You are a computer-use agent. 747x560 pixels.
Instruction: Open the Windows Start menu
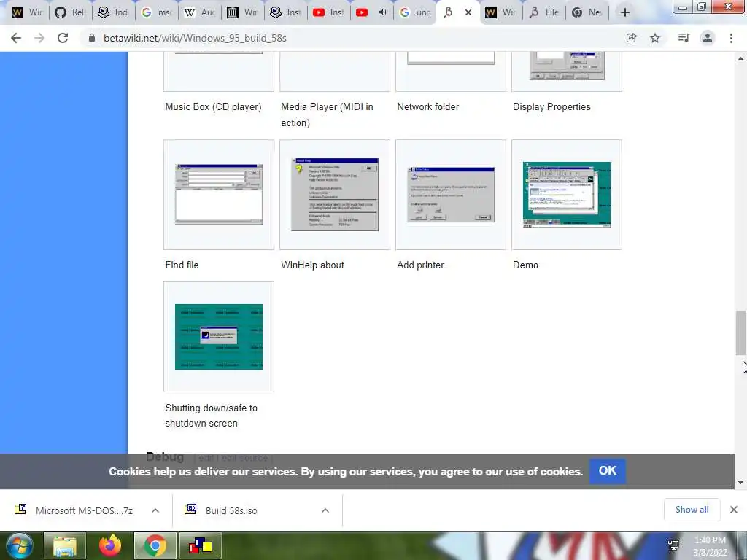click(x=19, y=545)
